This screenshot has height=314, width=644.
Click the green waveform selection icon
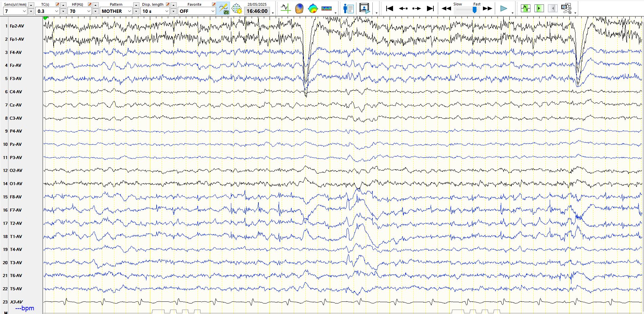[525, 8]
